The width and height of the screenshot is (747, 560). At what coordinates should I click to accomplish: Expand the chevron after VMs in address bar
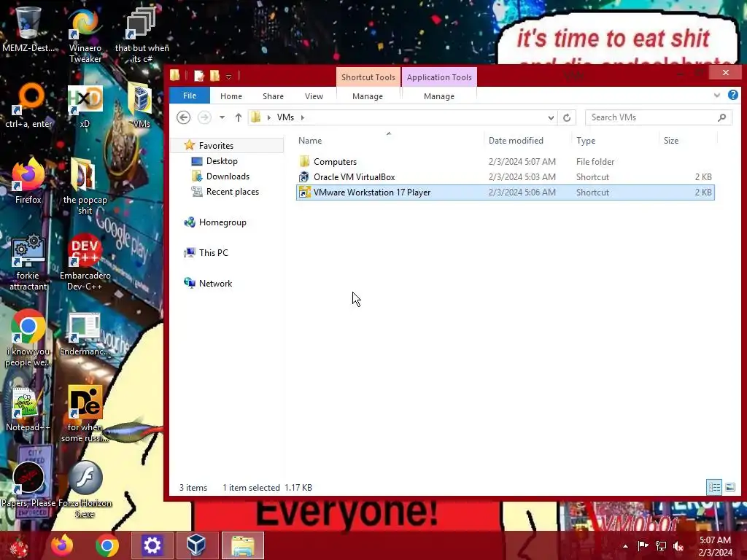(303, 117)
